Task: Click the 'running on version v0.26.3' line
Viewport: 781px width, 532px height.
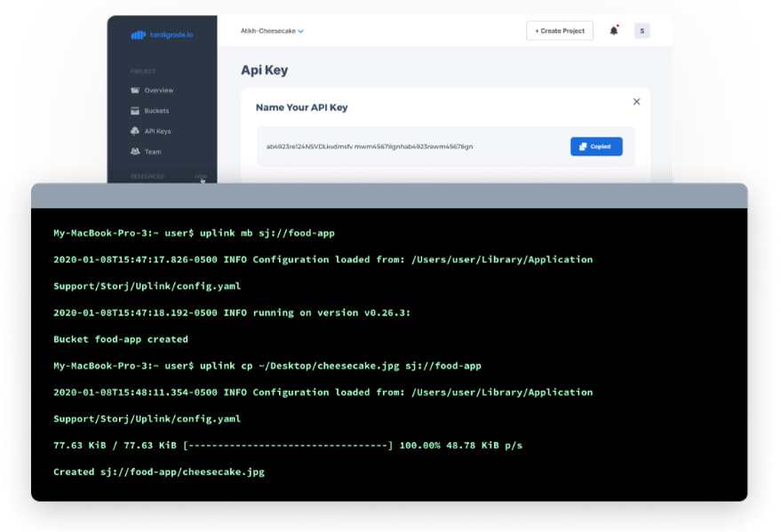Action: [x=232, y=313]
